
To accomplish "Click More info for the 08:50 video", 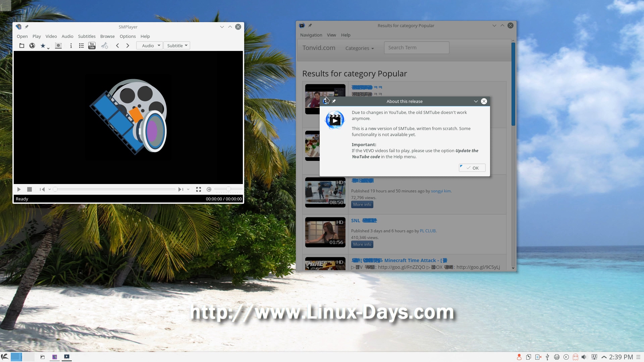I will [x=362, y=204].
